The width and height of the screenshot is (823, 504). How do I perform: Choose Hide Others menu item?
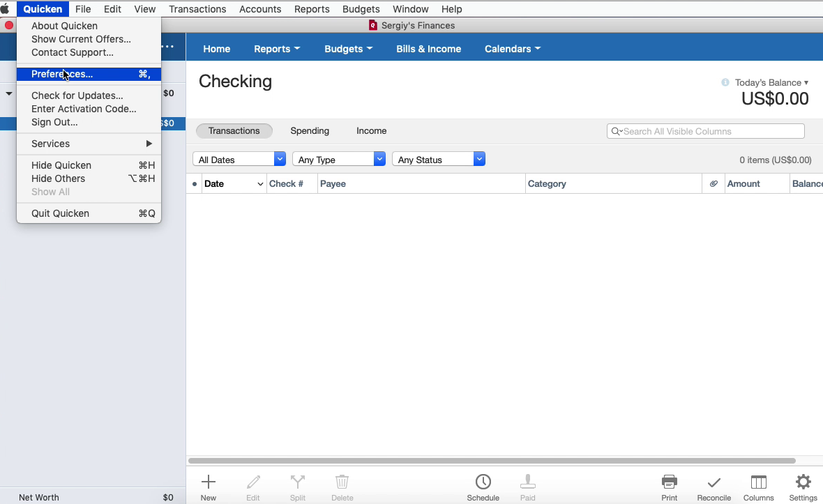(89, 179)
